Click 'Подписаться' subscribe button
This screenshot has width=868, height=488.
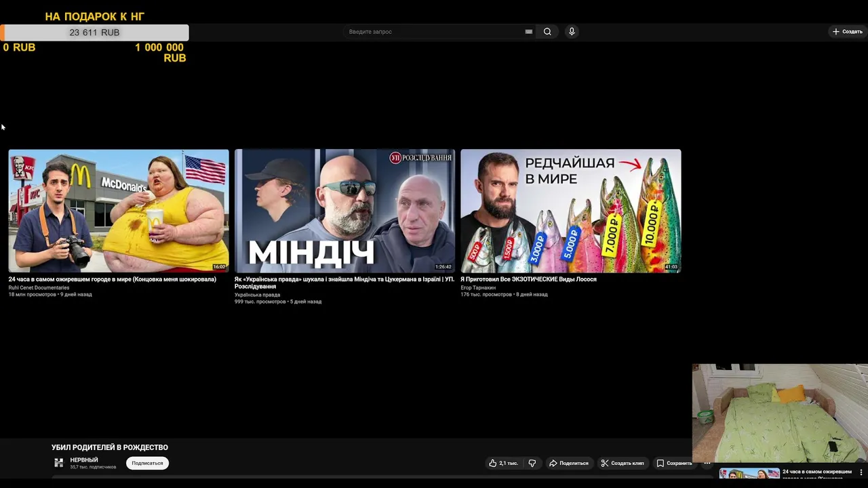147,464
